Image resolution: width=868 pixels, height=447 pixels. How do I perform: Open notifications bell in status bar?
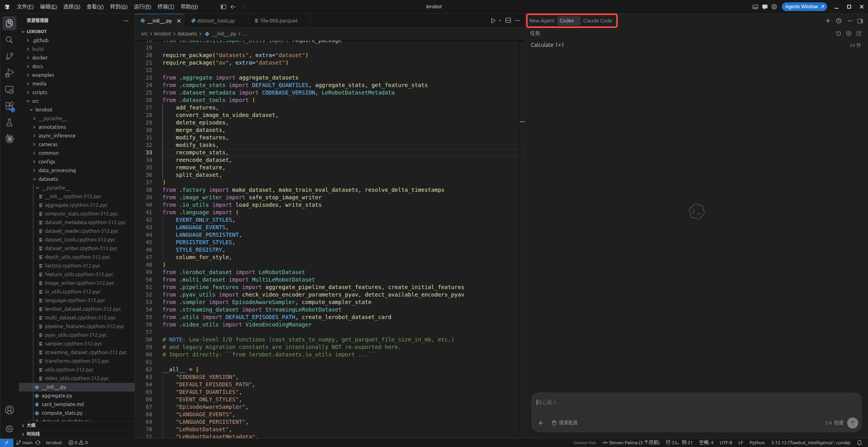pyautogui.click(x=859, y=443)
